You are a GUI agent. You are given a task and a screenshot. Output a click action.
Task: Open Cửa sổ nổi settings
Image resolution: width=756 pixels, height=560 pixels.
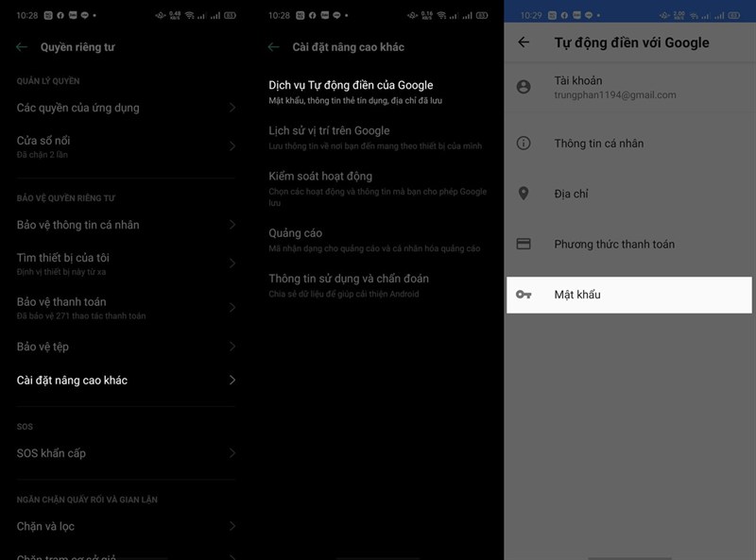click(126, 146)
